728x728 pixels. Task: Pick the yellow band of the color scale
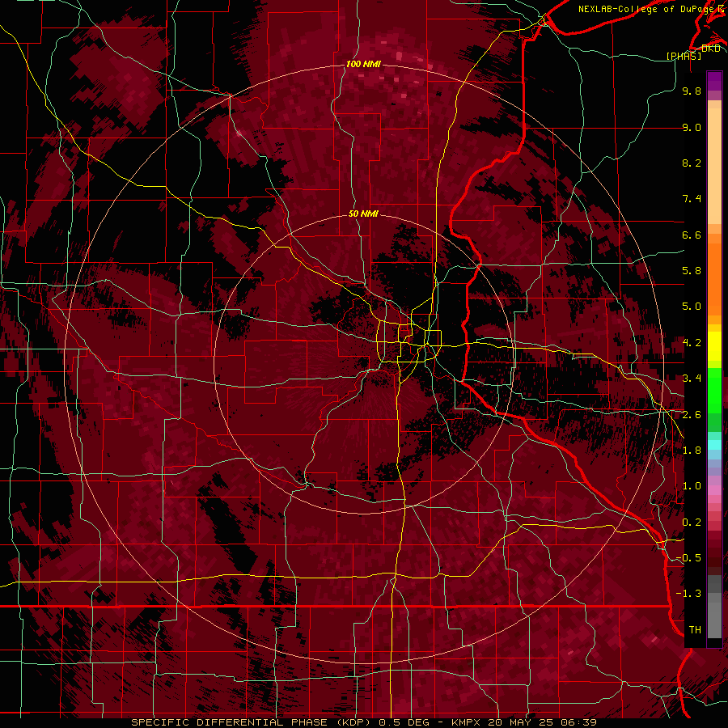tap(714, 346)
